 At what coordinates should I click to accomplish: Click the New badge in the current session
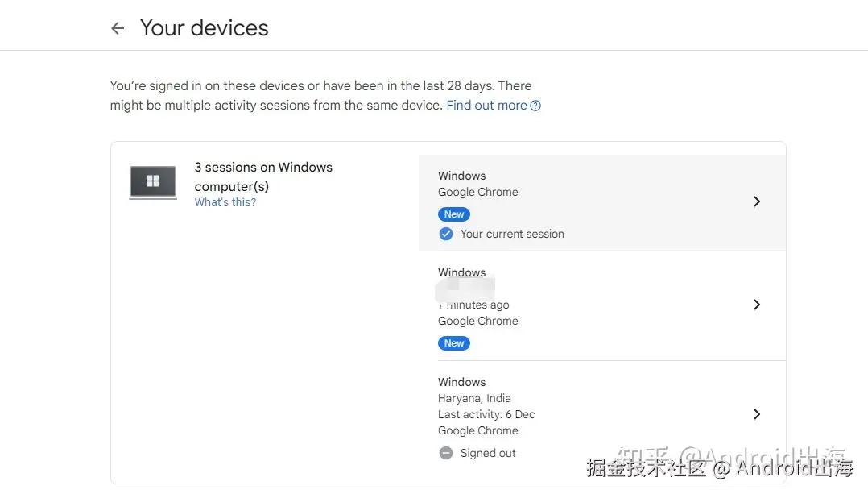pyautogui.click(x=454, y=214)
